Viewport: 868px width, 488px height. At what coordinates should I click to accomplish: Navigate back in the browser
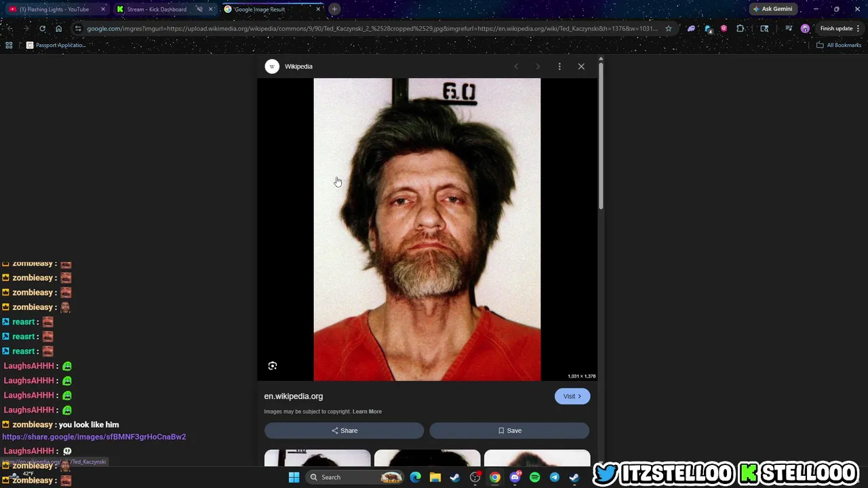[9, 28]
